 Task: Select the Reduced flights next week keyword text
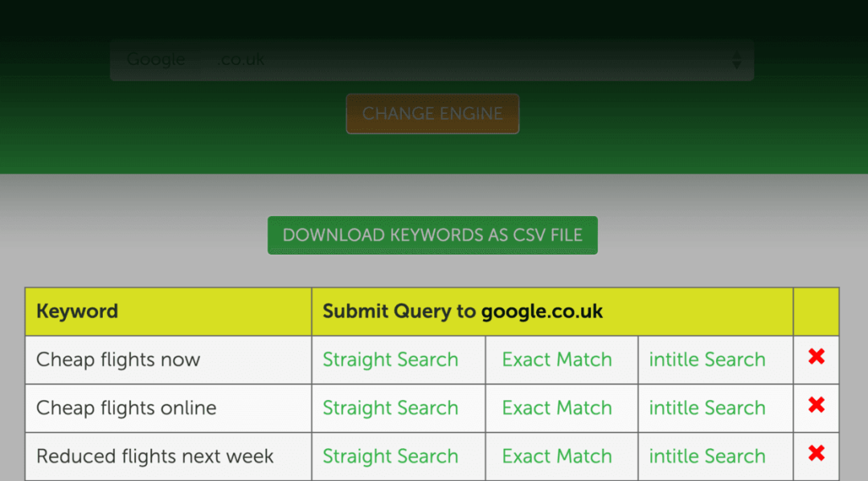tap(155, 456)
